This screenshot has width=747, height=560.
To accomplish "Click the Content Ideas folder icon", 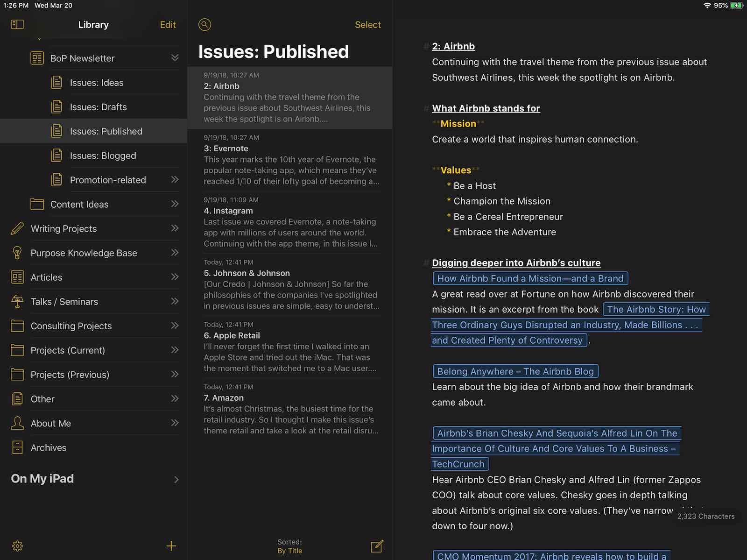I will pos(37,204).
